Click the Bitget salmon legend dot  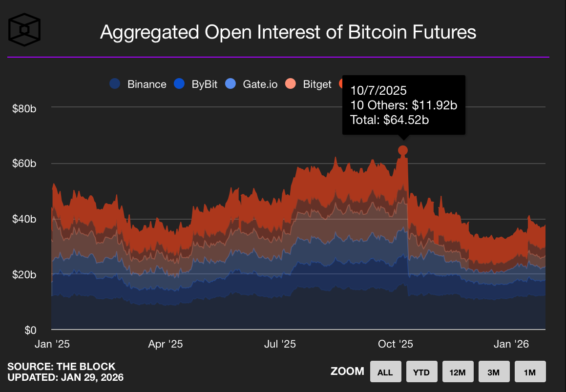(291, 84)
